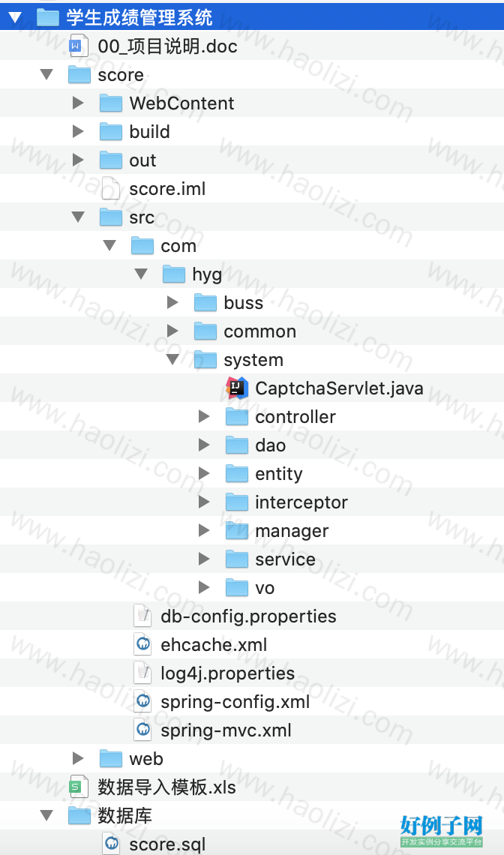Expand the buss folder arrow
504x855 pixels.
[172, 302]
